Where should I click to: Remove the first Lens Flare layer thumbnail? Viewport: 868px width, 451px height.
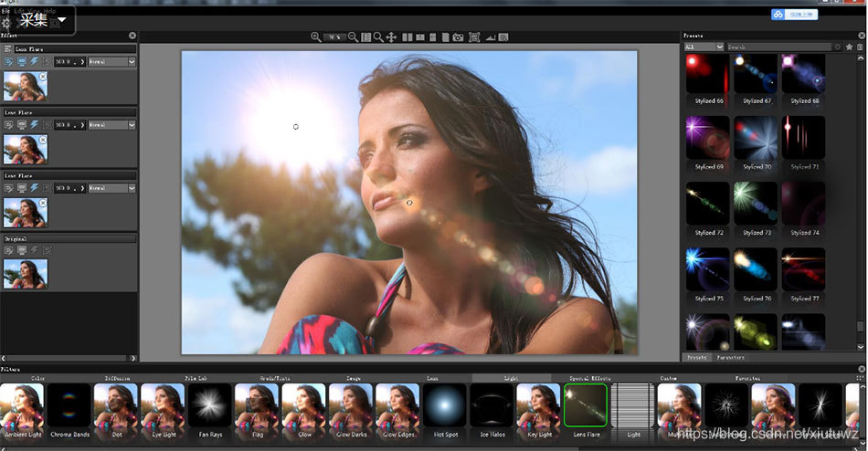pos(43,77)
